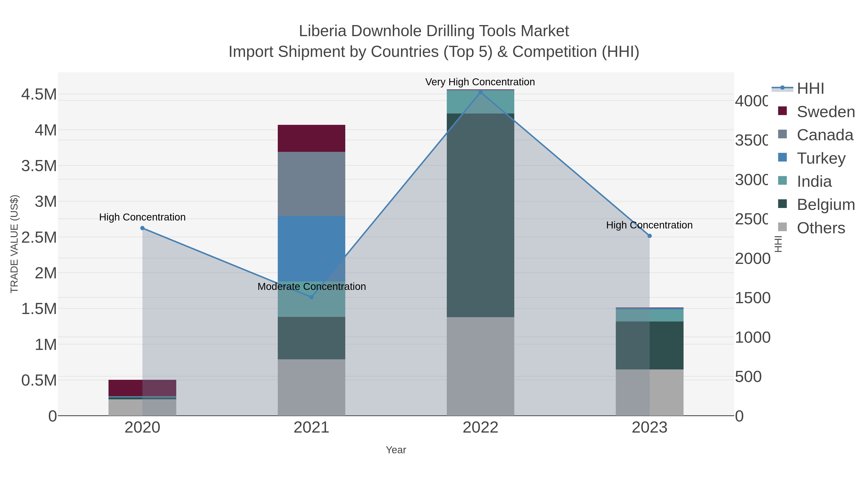Click the 2022 x-axis label

tap(481, 428)
